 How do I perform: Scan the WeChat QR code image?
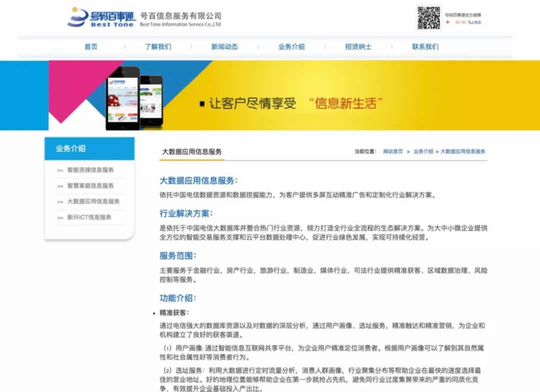(429, 17)
